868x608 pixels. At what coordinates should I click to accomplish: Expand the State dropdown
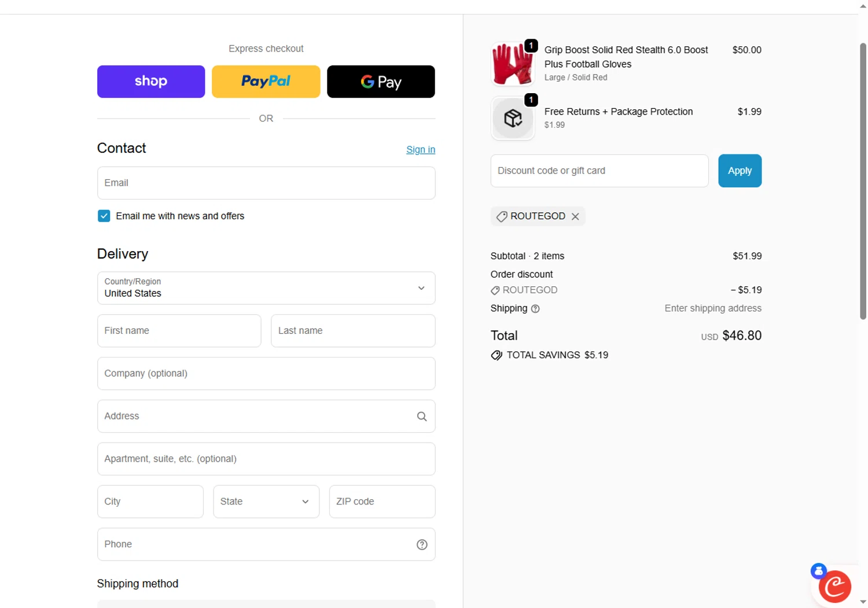click(266, 502)
